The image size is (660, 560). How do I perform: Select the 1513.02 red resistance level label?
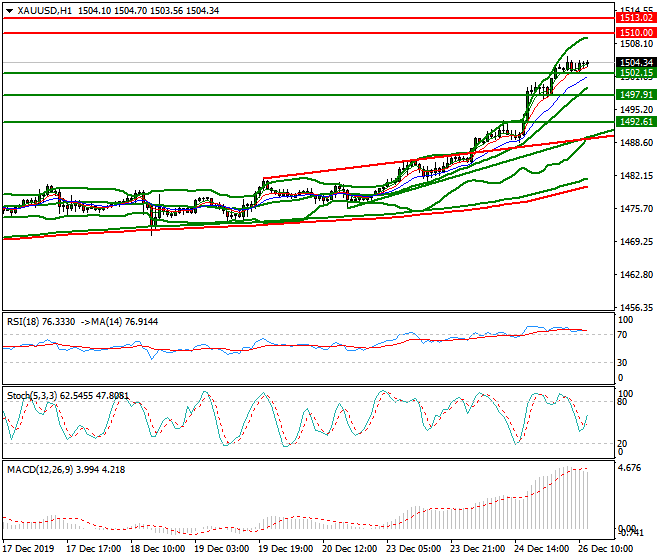click(636, 18)
